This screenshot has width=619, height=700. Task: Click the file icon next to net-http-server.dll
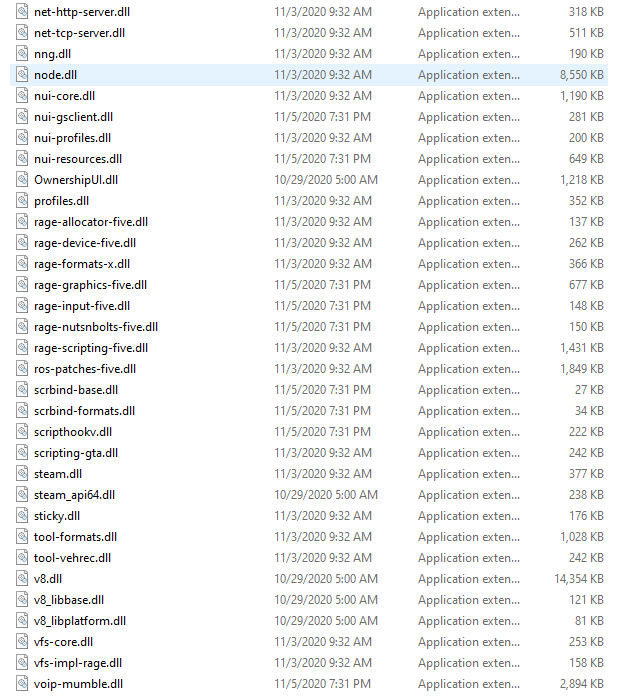(22, 12)
